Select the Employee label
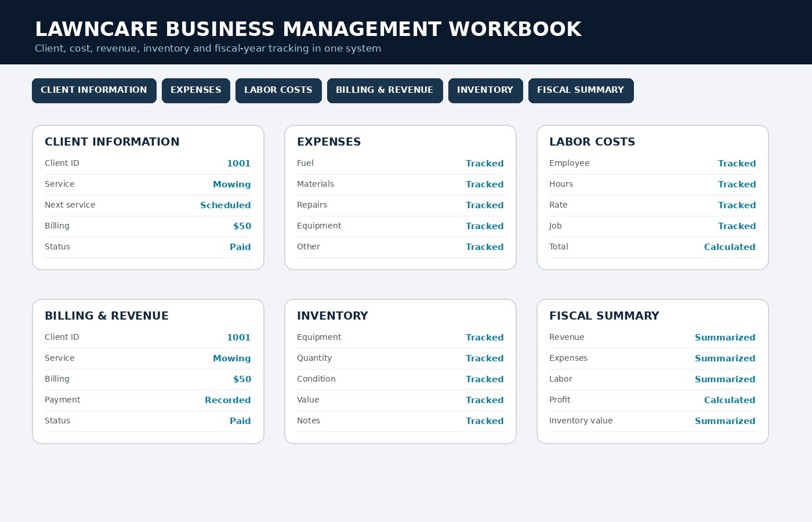Screen dimensions: 812x522 (x=570, y=163)
